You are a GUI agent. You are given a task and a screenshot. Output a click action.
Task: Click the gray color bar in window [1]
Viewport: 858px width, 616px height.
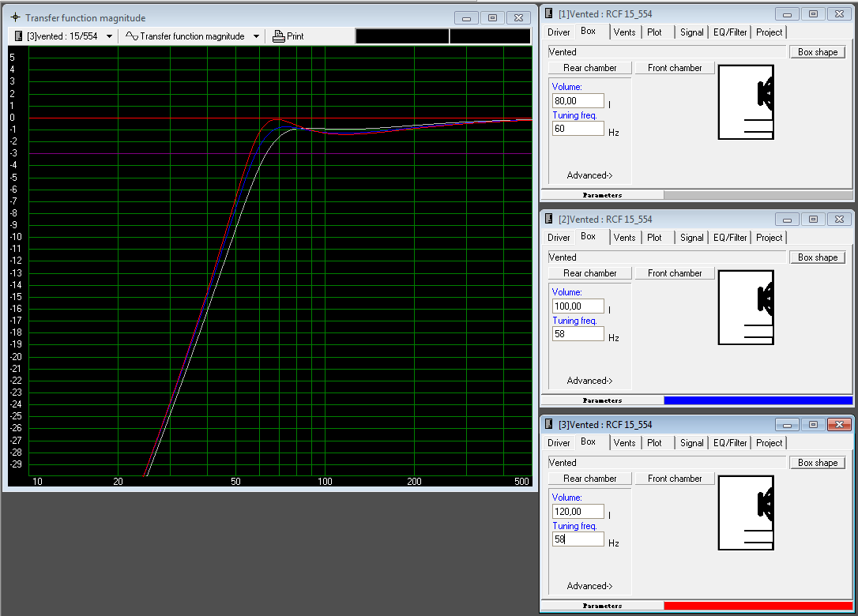coord(758,195)
